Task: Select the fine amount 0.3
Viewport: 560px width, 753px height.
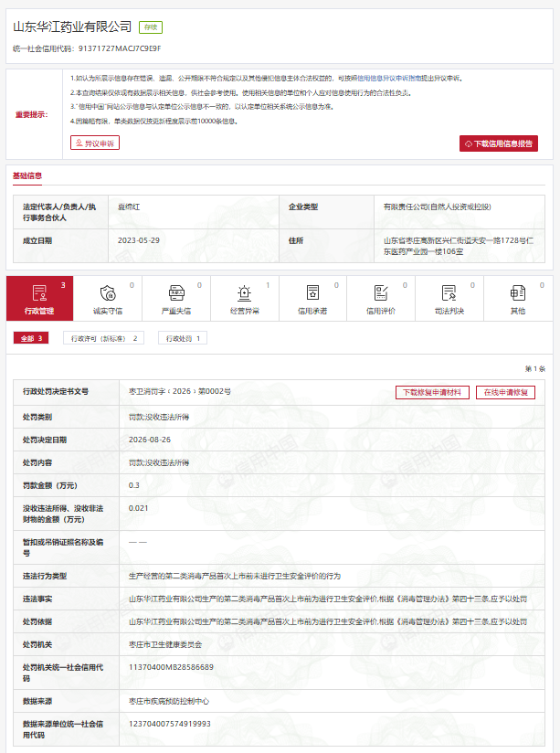Action: tap(134, 485)
